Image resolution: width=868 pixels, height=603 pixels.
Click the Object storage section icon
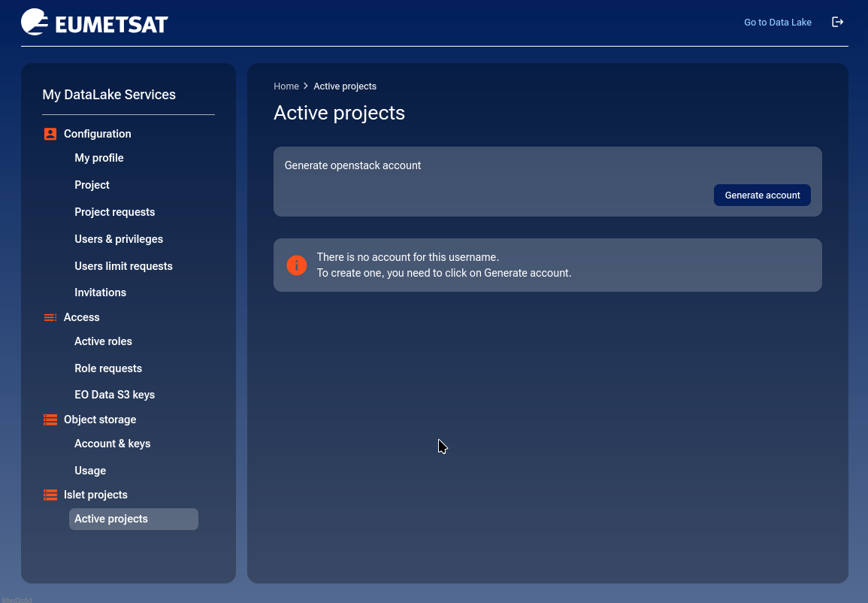pyautogui.click(x=50, y=420)
